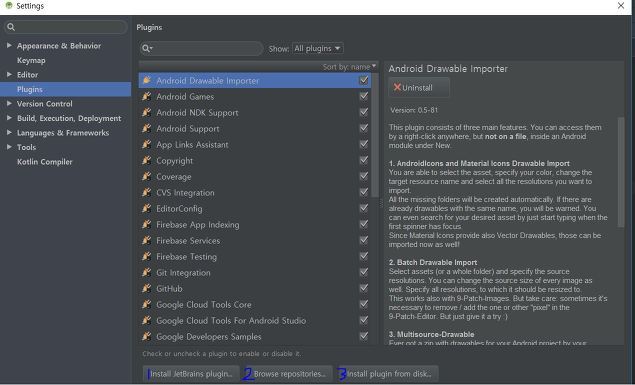
Task: Click the plugin description scrollbar
Action: click(x=620, y=172)
